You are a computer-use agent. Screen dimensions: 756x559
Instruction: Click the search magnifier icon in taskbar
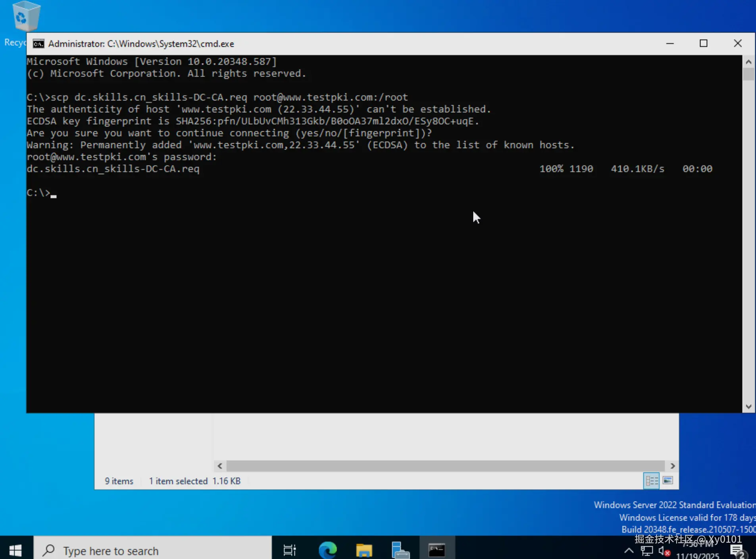(49, 550)
